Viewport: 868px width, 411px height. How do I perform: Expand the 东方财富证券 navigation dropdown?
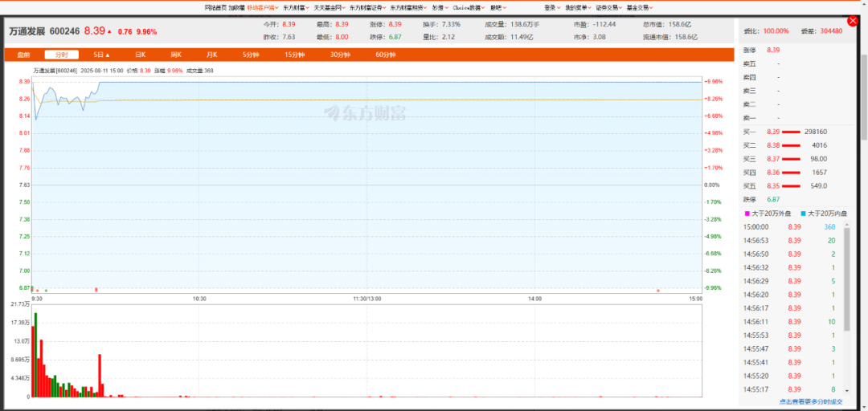point(367,8)
